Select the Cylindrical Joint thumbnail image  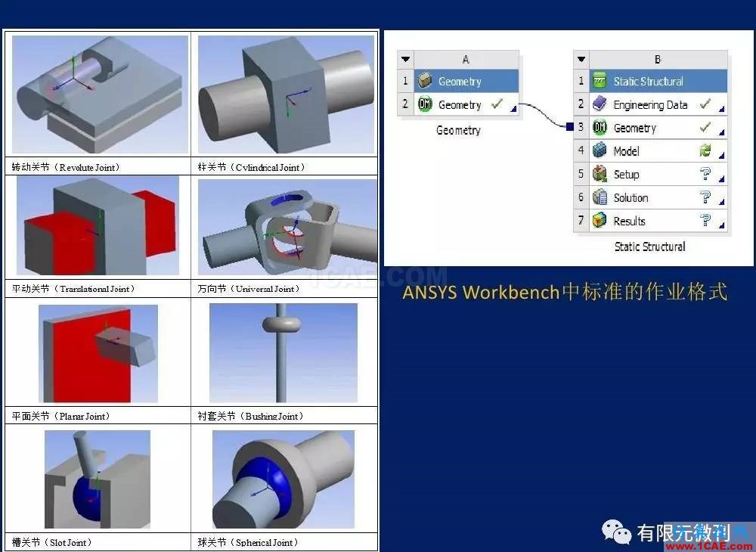coord(286,95)
